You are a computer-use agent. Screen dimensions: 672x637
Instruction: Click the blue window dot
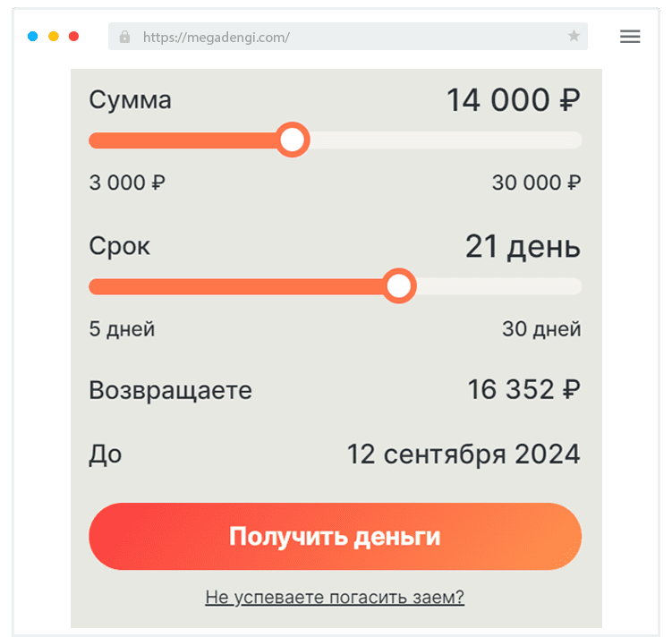pyautogui.click(x=33, y=37)
